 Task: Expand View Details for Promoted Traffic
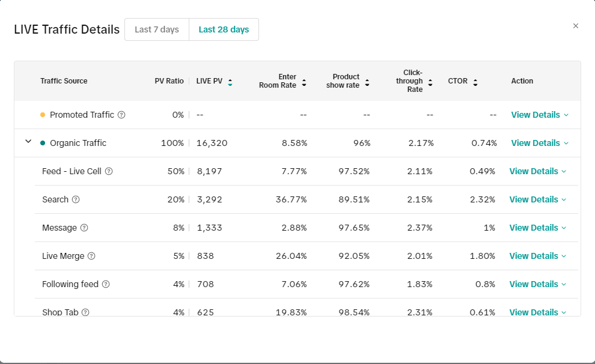pos(539,115)
